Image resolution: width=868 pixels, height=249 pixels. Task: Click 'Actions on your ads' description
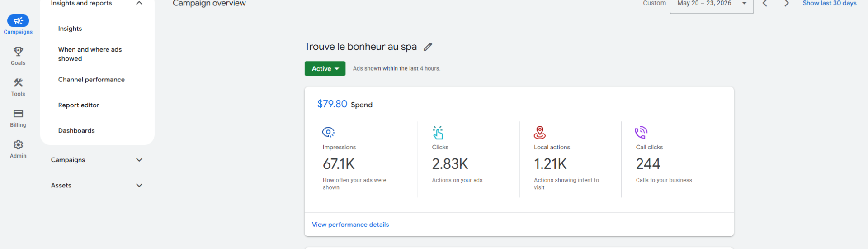click(457, 180)
